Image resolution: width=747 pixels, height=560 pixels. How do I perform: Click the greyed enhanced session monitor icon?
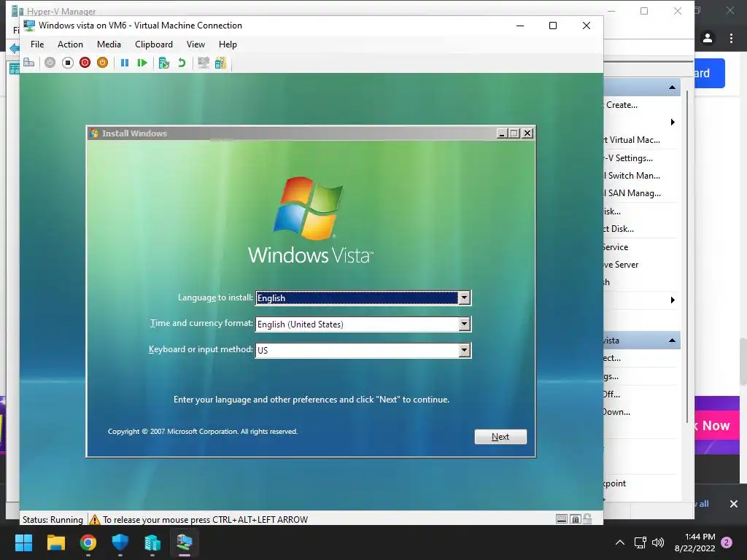click(204, 63)
